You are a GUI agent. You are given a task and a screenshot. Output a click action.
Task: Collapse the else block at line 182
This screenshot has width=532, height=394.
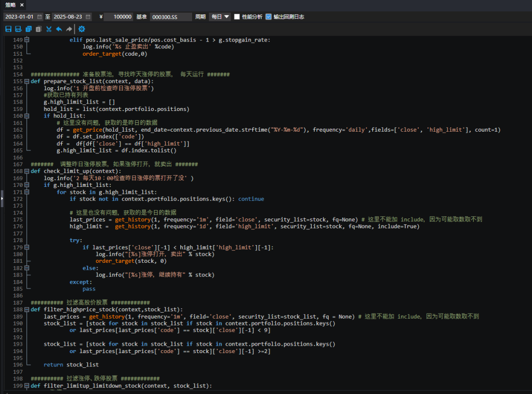pos(27,268)
